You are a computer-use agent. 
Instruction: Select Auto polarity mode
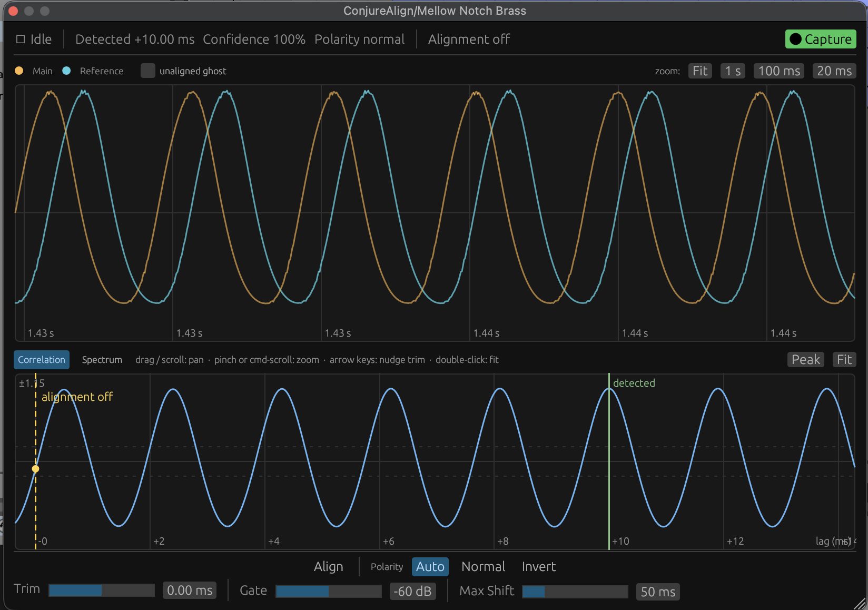point(430,567)
